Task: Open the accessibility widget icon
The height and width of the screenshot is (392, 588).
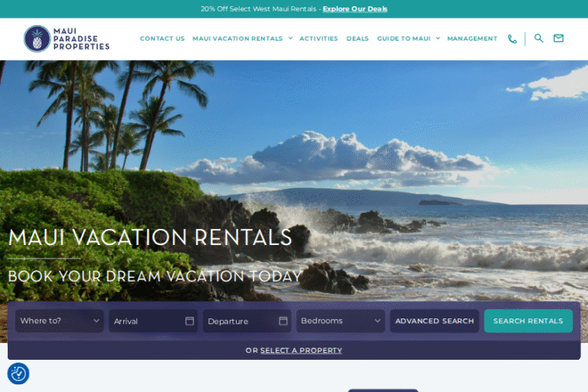Action: pos(18,374)
